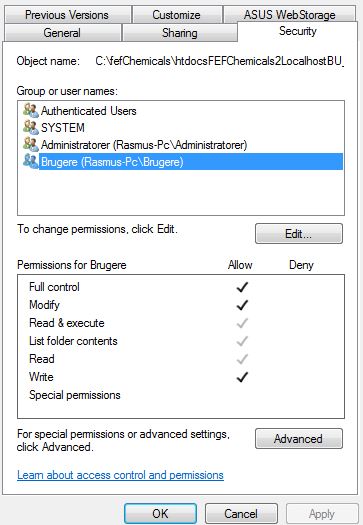
Task: Click the Edit... button
Action: point(299,233)
